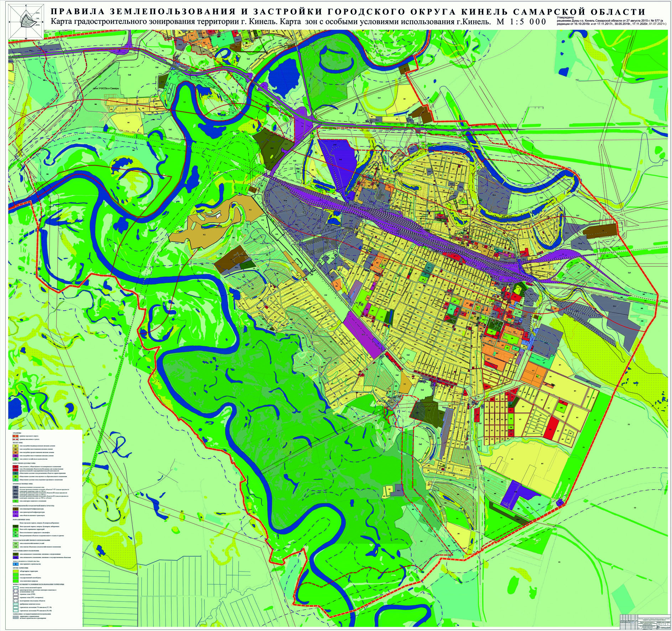
Task: Click the map label 'дачи УЧХОЗа и Самары'
Action: (x=106, y=88)
